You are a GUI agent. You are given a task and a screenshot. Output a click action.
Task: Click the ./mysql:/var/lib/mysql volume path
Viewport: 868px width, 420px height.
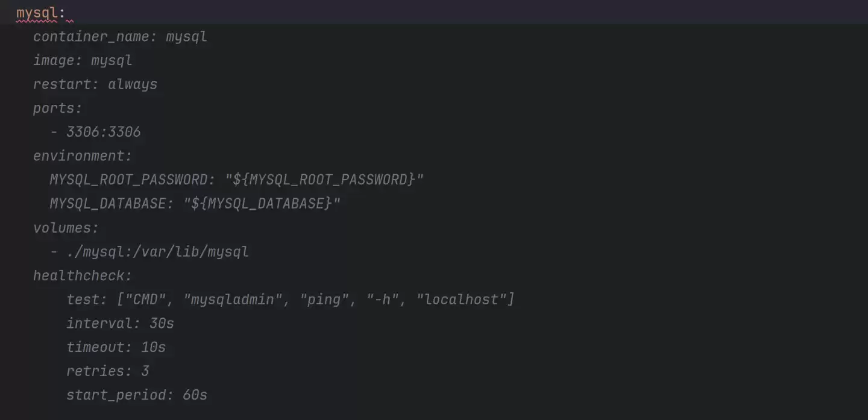(157, 251)
